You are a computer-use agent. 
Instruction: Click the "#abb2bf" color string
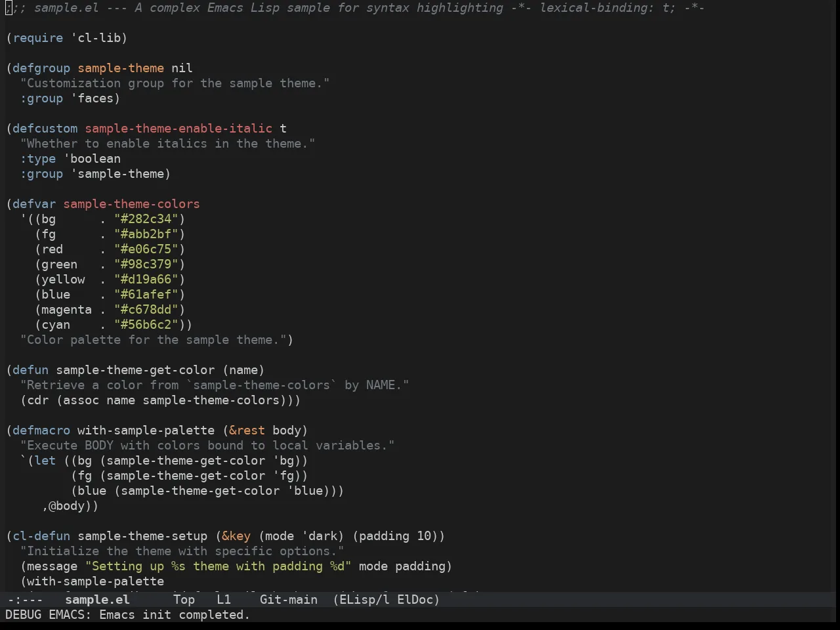(146, 234)
